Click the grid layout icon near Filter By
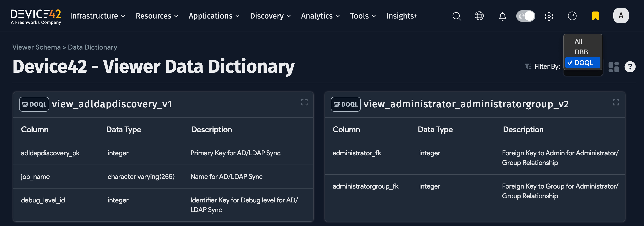The height and width of the screenshot is (226, 644). [x=613, y=67]
